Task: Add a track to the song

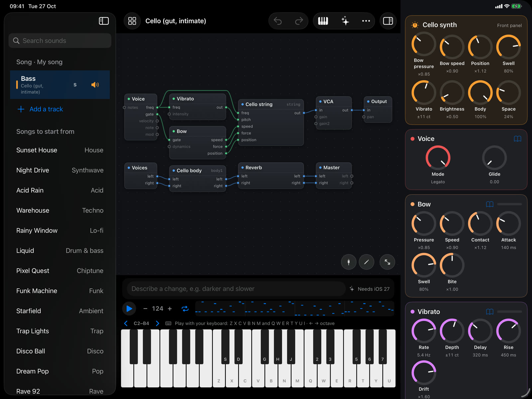Action: tap(40, 109)
